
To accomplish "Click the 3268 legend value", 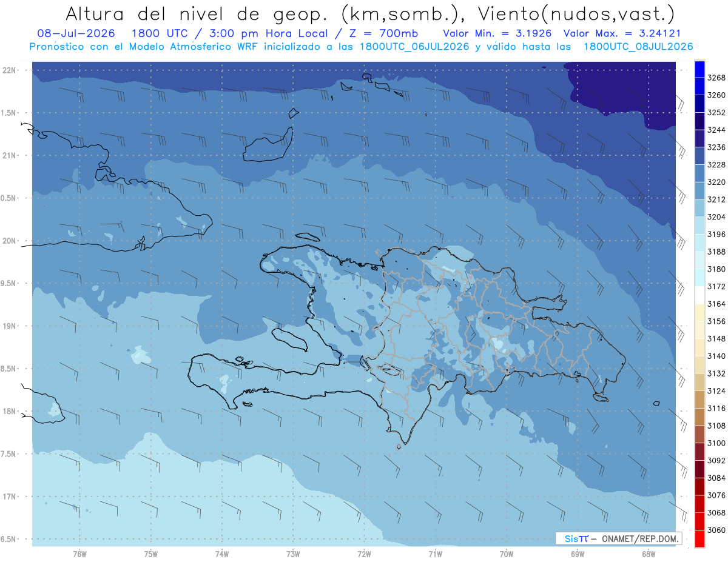I will click(716, 78).
